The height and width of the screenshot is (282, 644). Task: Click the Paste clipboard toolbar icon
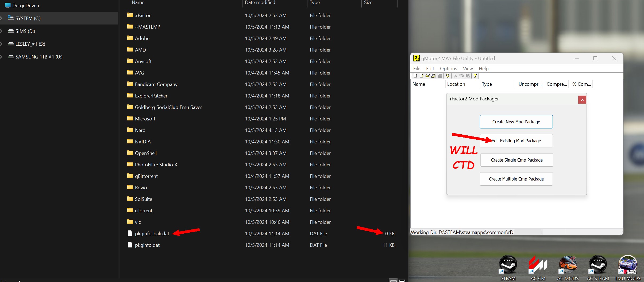468,76
